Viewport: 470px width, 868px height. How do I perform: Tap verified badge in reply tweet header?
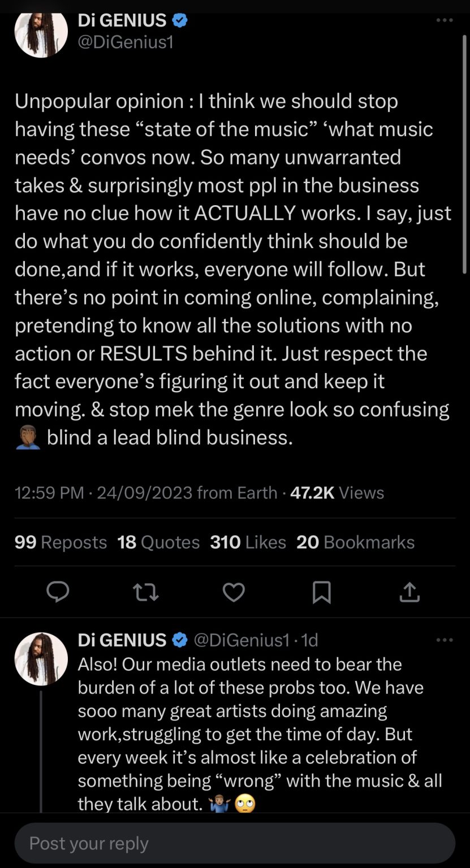point(180,640)
